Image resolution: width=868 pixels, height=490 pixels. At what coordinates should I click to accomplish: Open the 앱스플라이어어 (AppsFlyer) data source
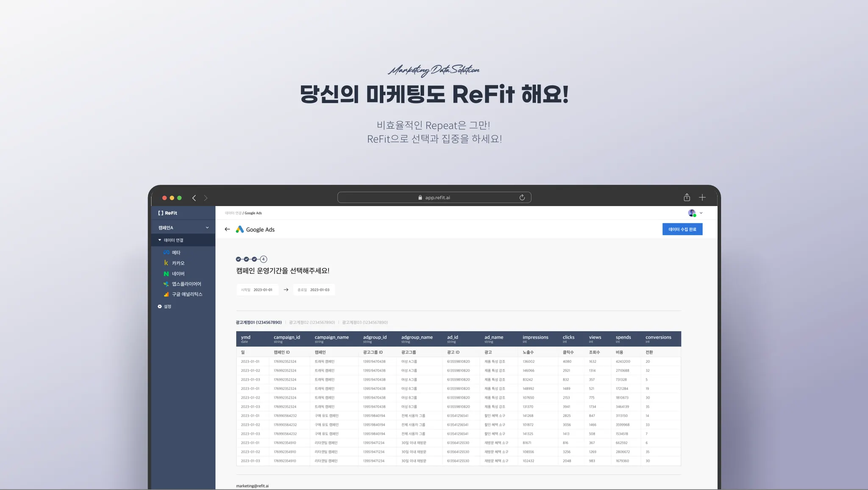[x=186, y=284]
